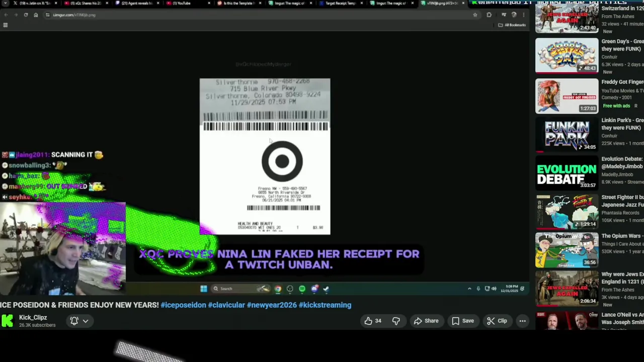Open the Windows notification center icon
Screen dimensions: 644x362
point(522,289)
